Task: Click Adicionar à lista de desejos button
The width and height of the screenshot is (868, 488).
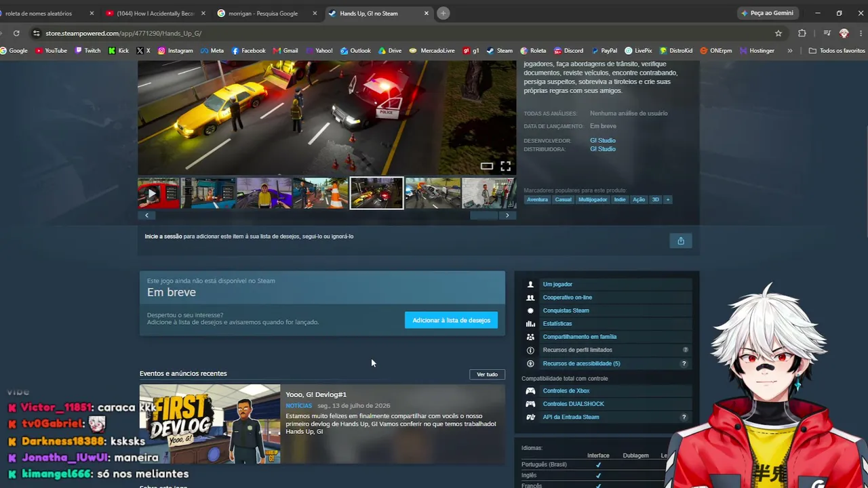Action: pos(451,320)
